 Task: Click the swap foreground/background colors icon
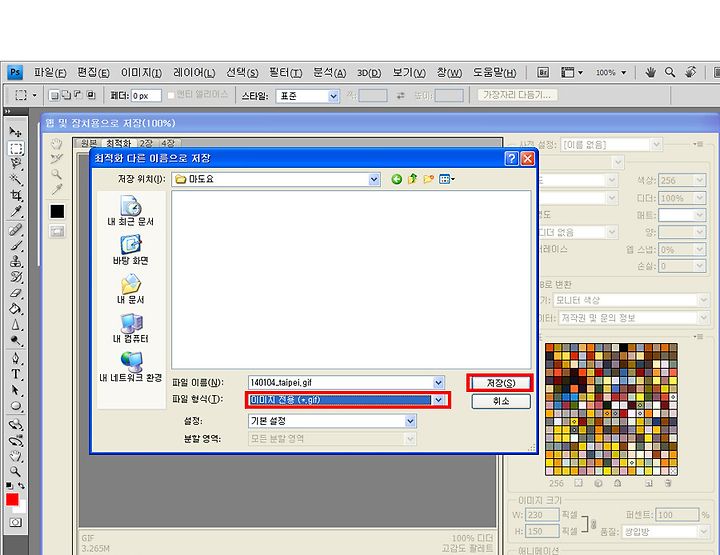(x=22, y=485)
